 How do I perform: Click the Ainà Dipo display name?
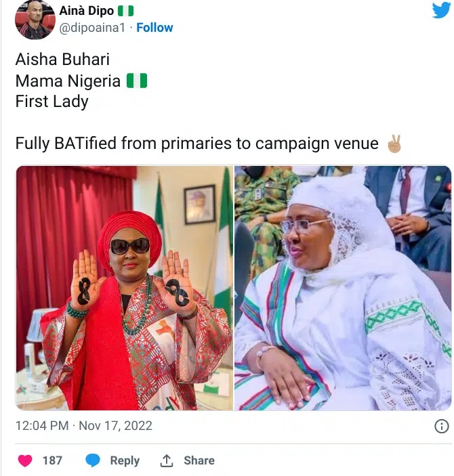87,11
